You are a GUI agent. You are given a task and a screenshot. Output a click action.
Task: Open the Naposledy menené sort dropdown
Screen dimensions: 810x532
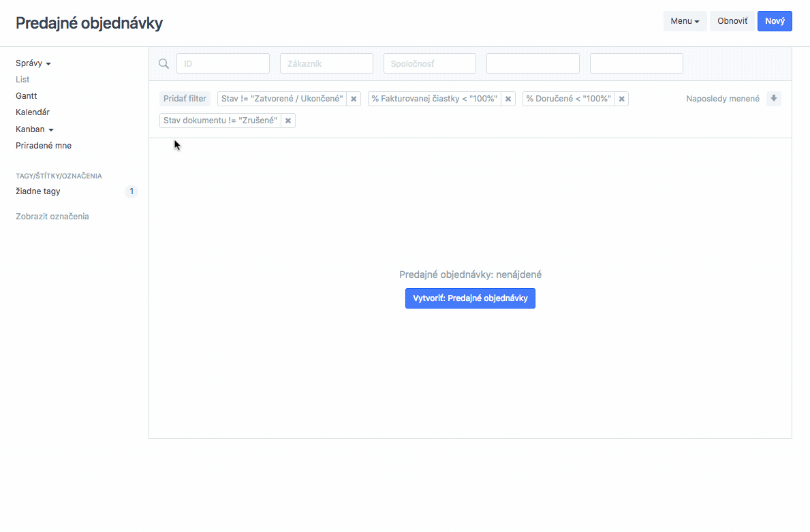pos(723,99)
